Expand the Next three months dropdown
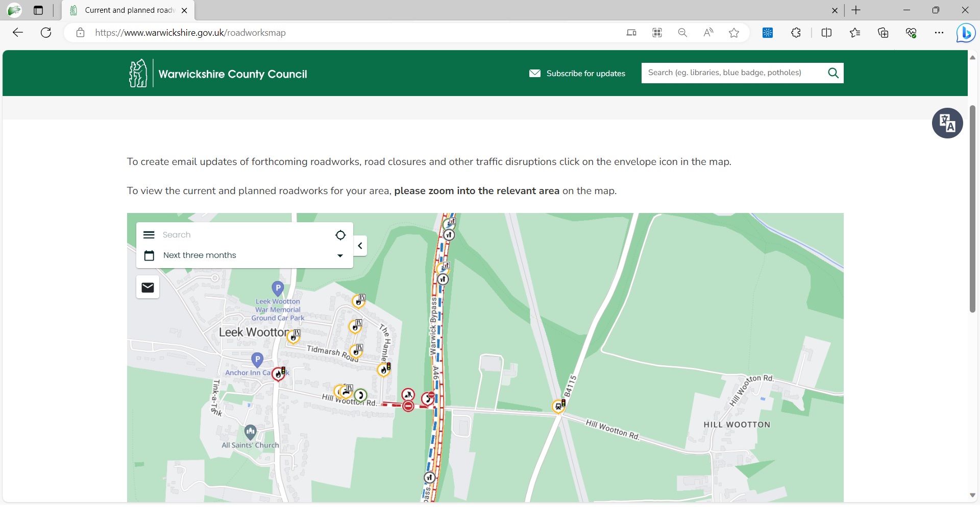Viewport: 980px width, 521px height. pyautogui.click(x=339, y=255)
